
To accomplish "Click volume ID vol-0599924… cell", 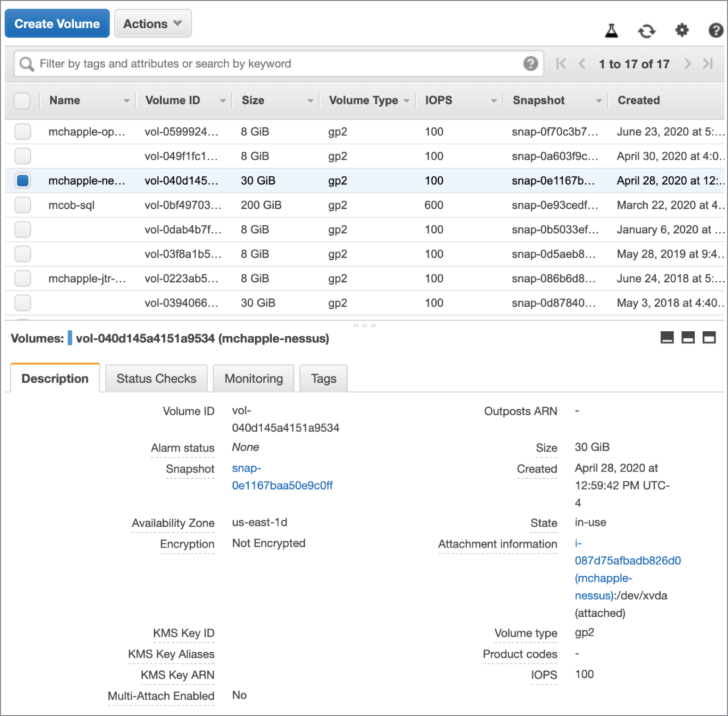I will [181, 131].
